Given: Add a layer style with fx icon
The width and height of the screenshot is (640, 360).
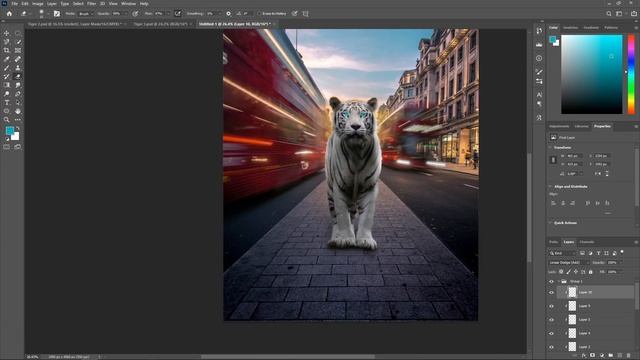Looking at the screenshot, I should tap(584, 356).
